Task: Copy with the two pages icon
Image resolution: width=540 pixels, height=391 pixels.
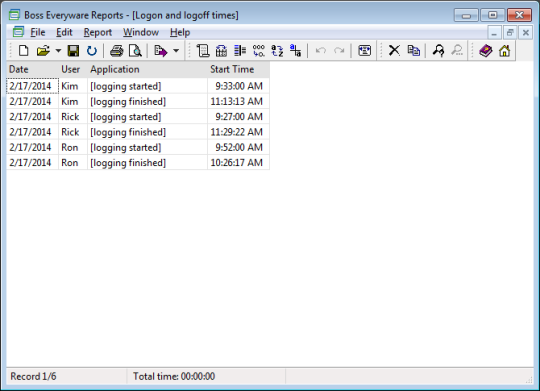Action: pyautogui.click(x=413, y=51)
